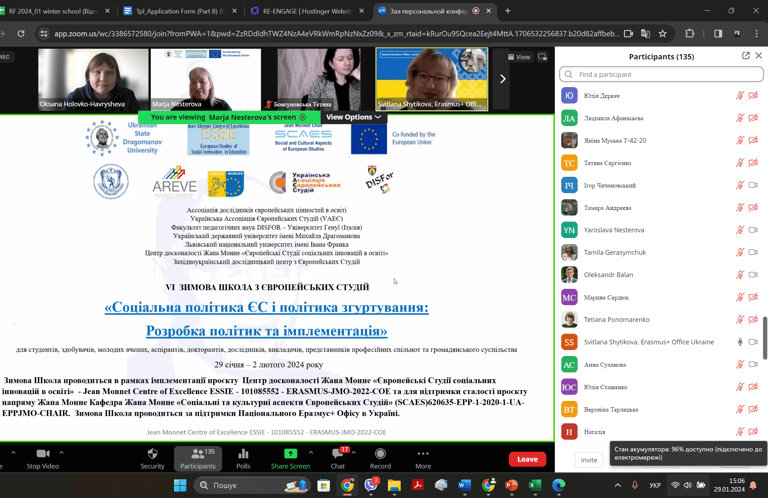
Task: Select participant Людмила Афанасьєва in list
Action: pyautogui.click(x=661, y=118)
